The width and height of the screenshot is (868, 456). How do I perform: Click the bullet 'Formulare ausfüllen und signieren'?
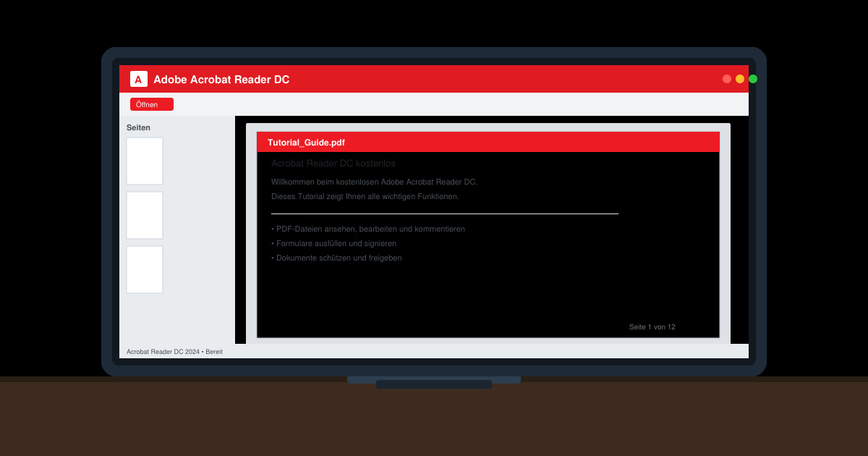coord(333,243)
